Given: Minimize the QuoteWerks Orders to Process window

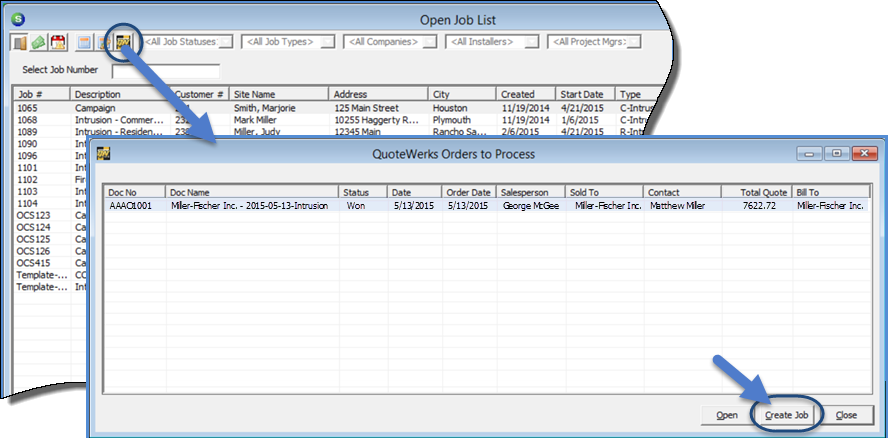Looking at the screenshot, I should pos(809,153).
